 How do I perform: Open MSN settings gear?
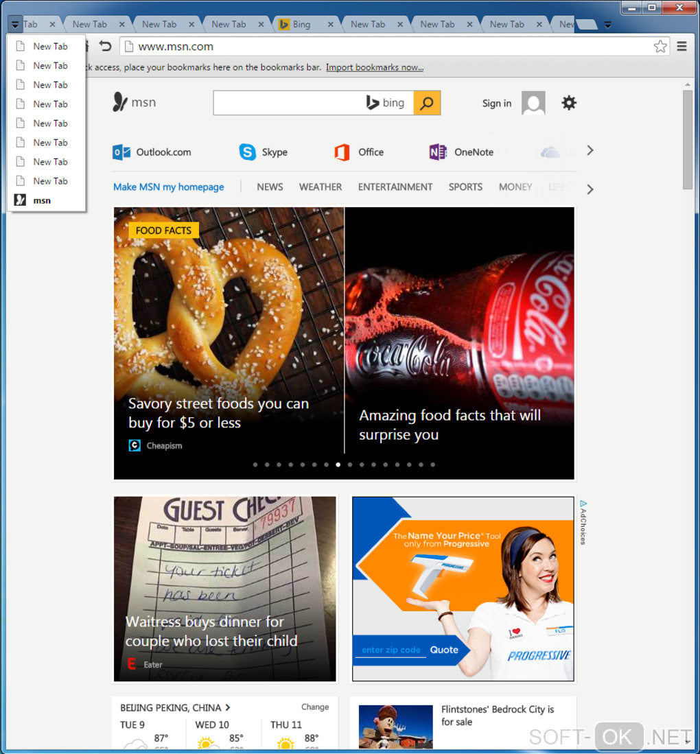point(569,103)
